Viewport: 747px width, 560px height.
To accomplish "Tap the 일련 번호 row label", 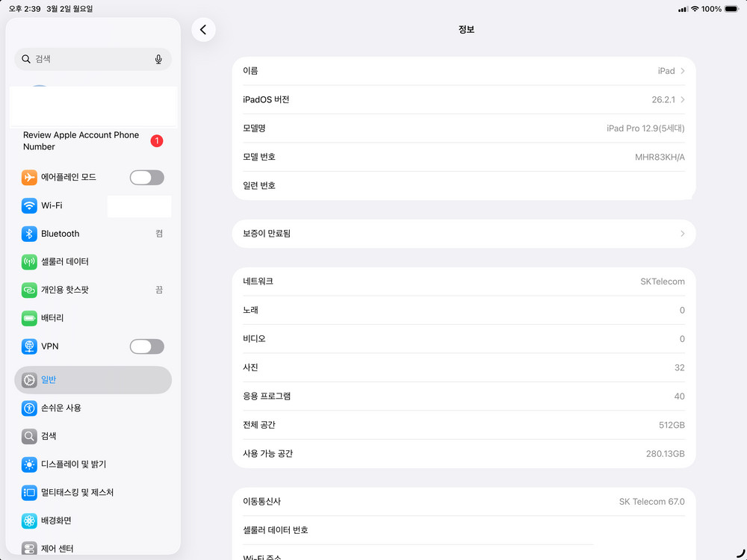I will [x=259, y=186].
